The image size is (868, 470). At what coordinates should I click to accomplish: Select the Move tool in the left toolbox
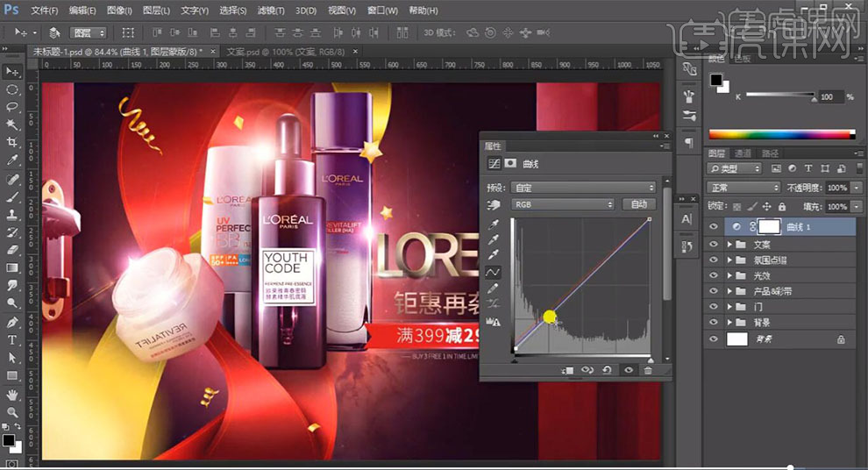(11, 72)
